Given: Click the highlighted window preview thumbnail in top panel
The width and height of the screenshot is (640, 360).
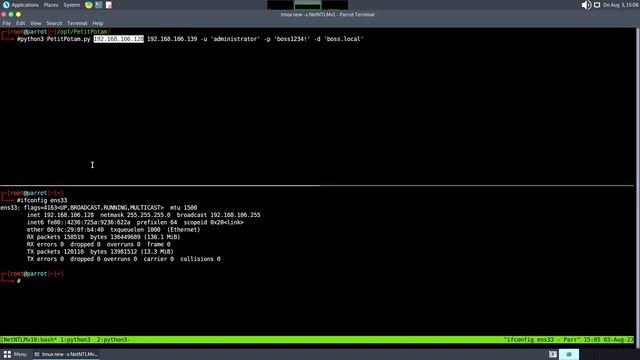Looking at the screenshot, I should pyautogui.click(x=307, y=5).
